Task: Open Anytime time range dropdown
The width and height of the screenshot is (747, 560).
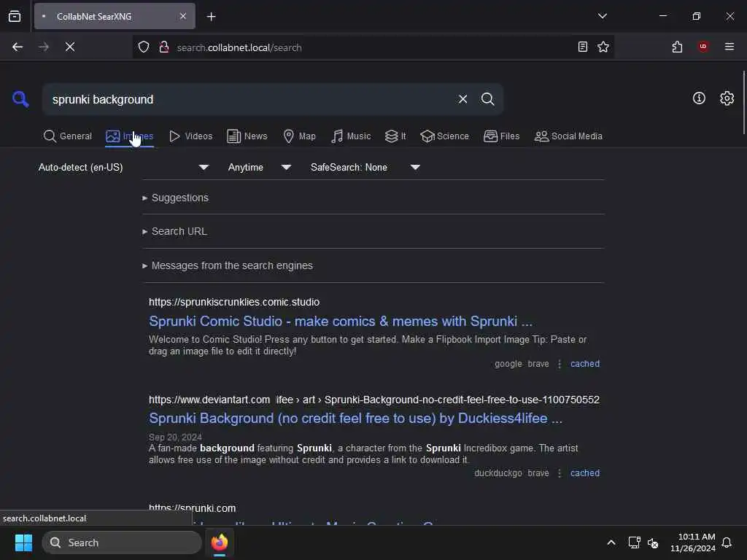Action: [x=259, y=167]
